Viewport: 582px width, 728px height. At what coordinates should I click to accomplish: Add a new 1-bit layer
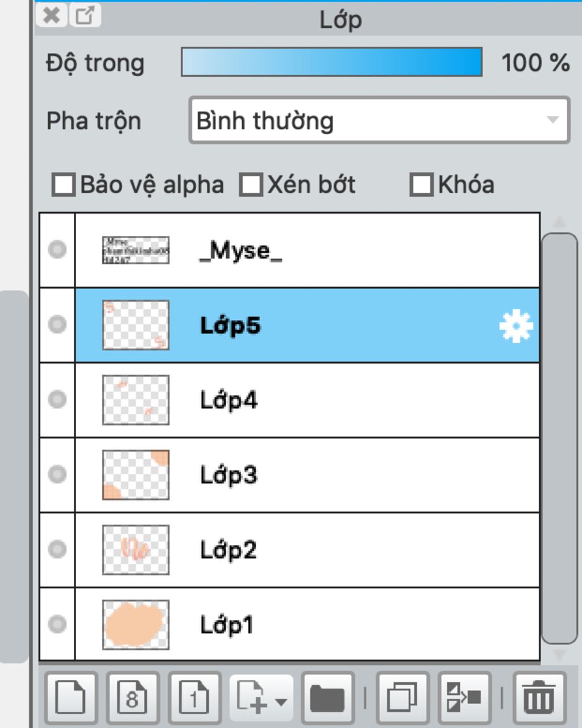(194, 697)
